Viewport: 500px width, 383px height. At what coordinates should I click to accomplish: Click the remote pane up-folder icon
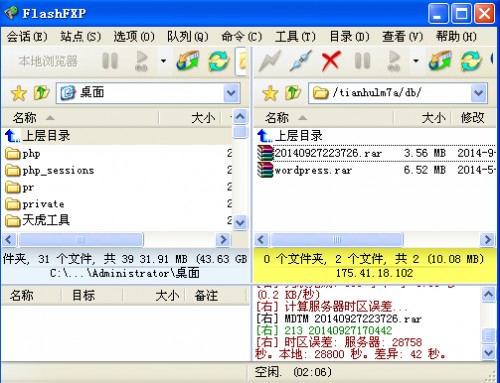293,92
